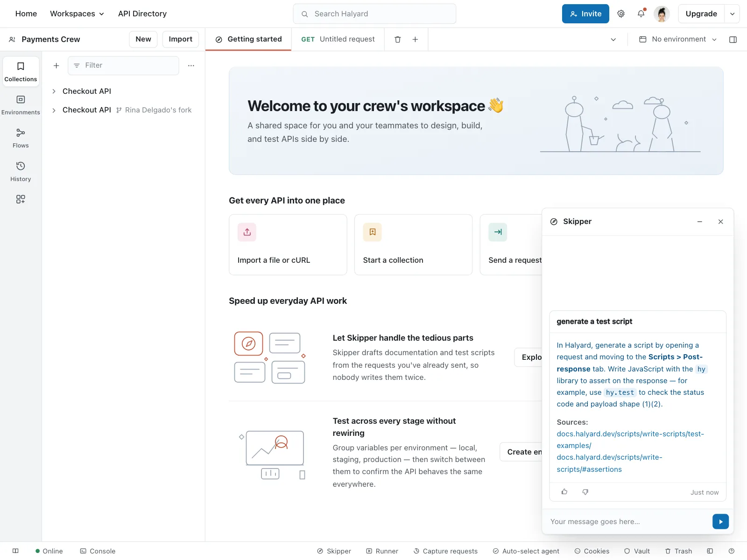Expand Rina Delgado's fork of Checkout API
747x560 pixels.
click(x=54, y=110)
